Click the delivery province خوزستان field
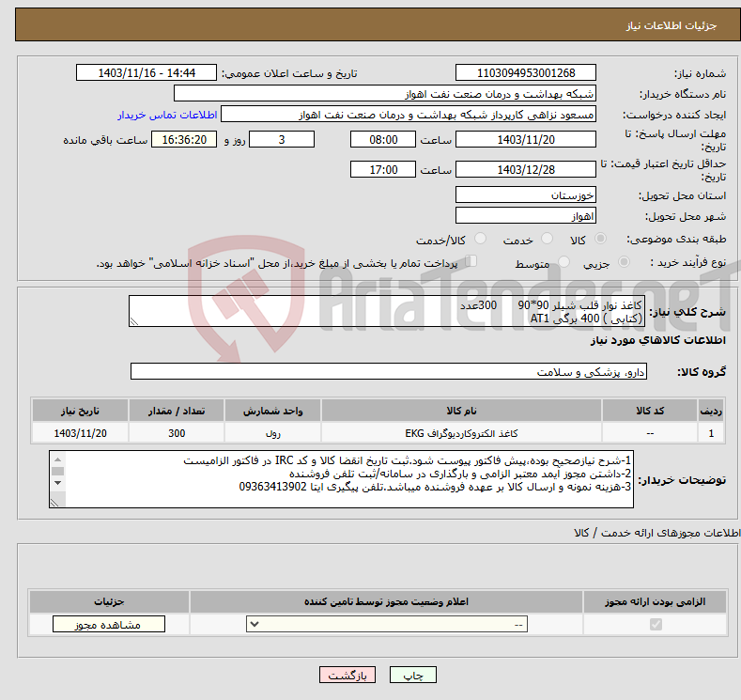This screenshot has width=741, height=700. click(526, 194)
